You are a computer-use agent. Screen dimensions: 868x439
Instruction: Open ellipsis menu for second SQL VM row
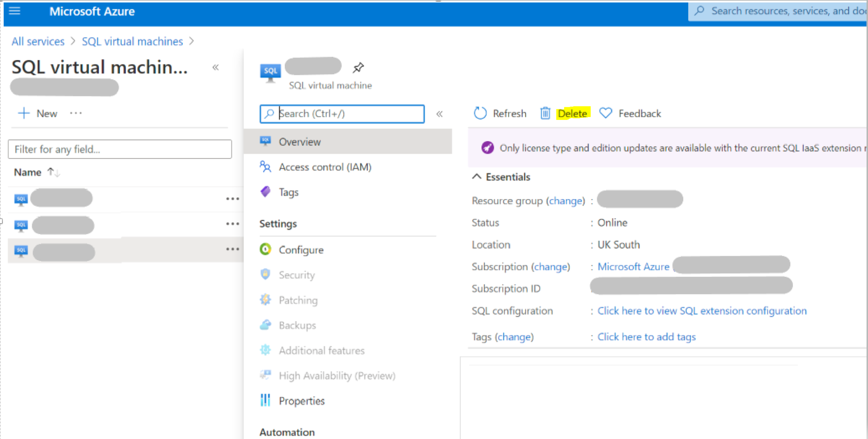233,224
